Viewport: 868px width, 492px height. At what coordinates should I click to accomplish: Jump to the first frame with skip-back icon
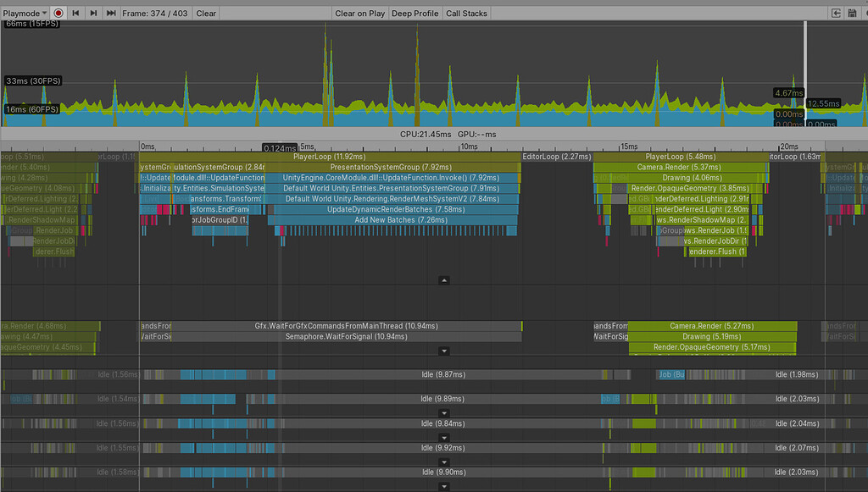[74, 13]
